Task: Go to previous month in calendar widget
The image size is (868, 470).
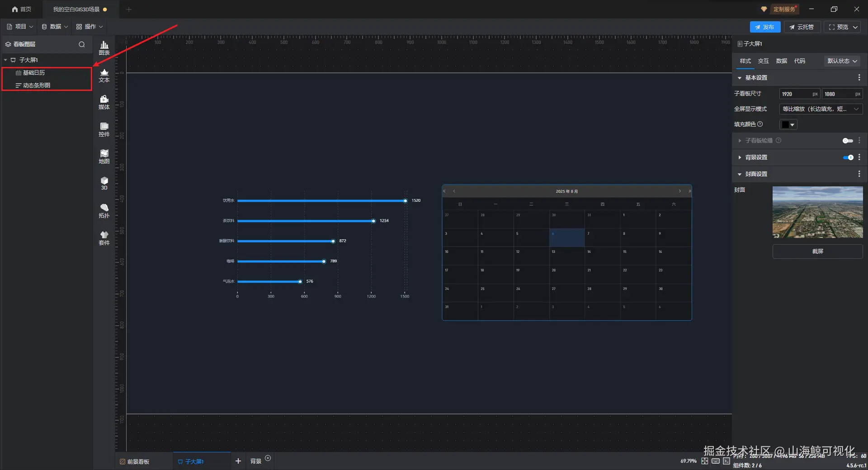Action: (x=454, y=191)
